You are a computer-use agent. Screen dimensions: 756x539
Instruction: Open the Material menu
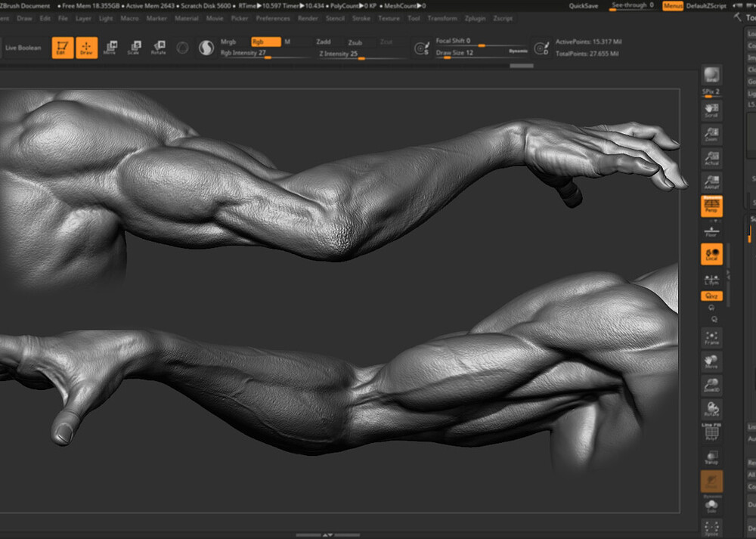pos(187,18)
